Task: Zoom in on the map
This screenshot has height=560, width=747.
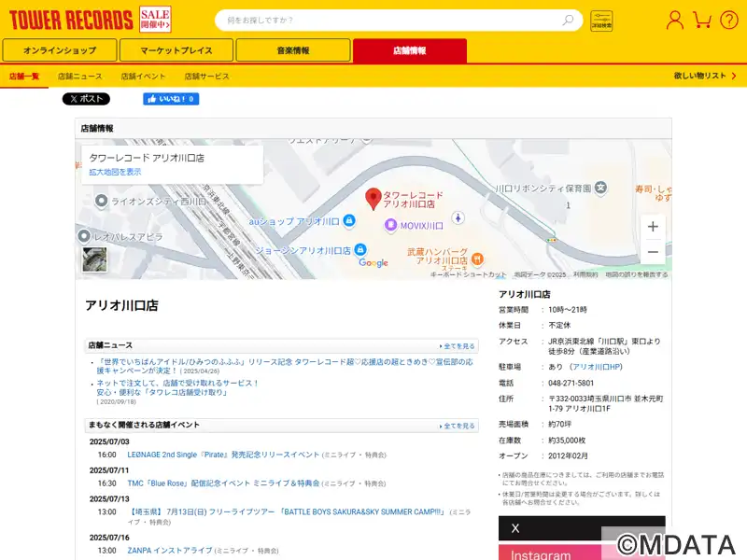Action: pyautogui.click(x=653, y=226)
